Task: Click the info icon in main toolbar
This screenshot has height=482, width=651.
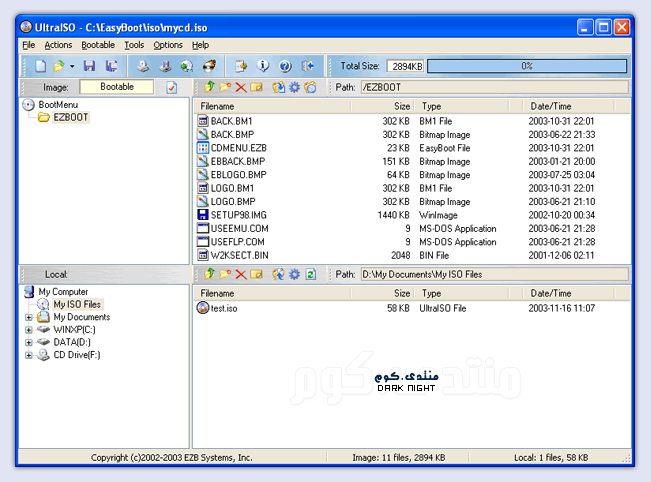Action: pos(264,66)
